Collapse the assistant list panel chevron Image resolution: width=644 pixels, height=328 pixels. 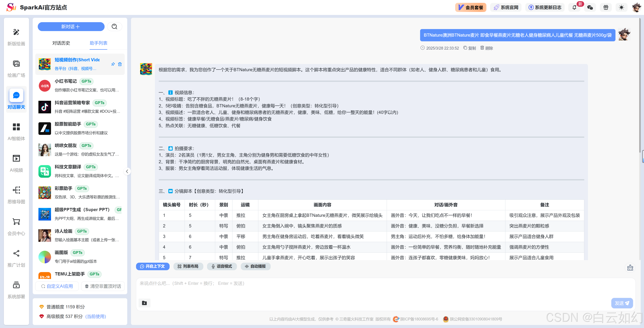(127, 171)
